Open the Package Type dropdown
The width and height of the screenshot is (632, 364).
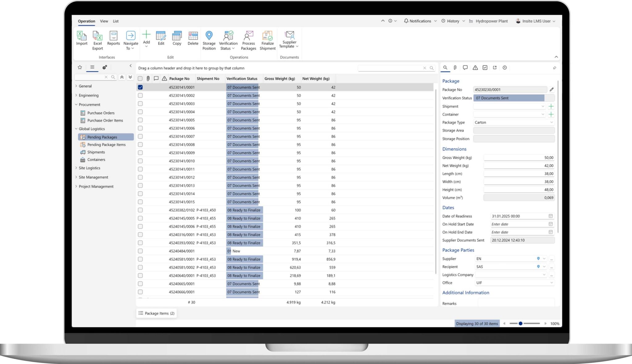(x=552, y=122)
